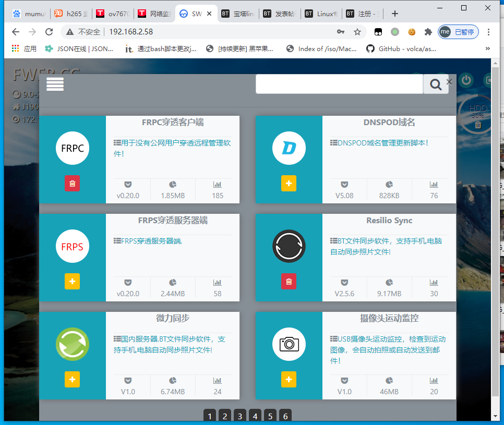The height and width of the screenshot is (425, 504).
Task: Open the profile paused dropdown
Action: (458, 32)
